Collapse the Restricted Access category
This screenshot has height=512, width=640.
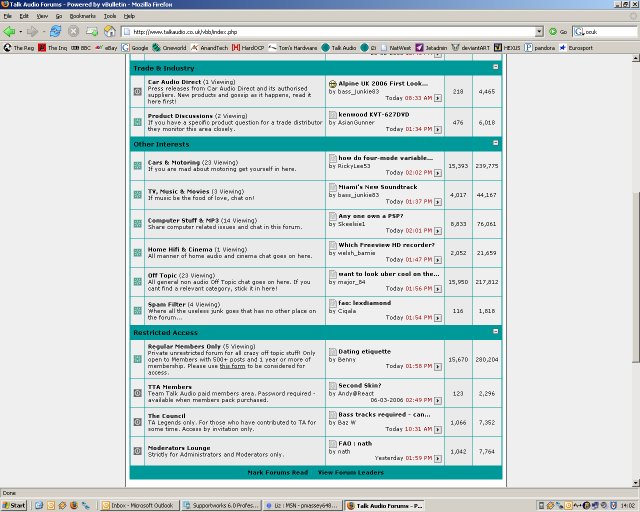pyautogui.click(x=496, y=332)
